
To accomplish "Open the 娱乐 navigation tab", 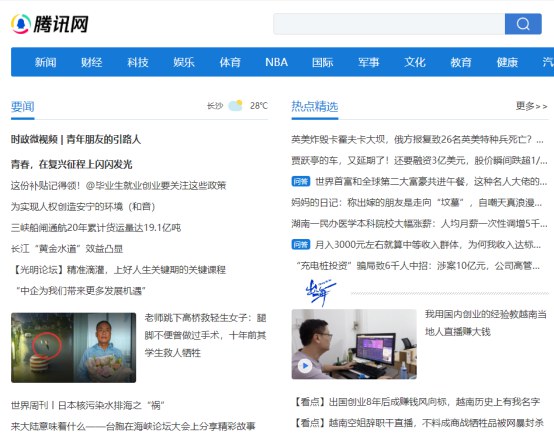I will 184,62.
